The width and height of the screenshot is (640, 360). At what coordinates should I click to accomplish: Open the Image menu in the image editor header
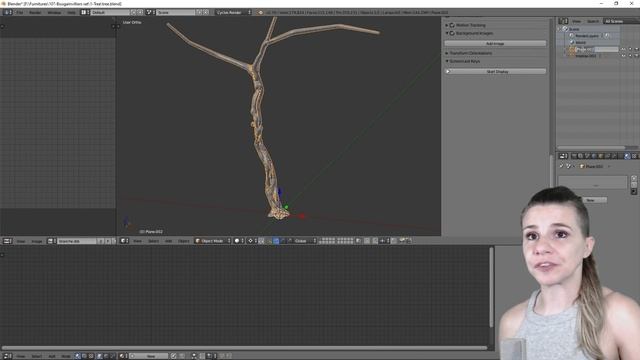click(x=37, y=241)
